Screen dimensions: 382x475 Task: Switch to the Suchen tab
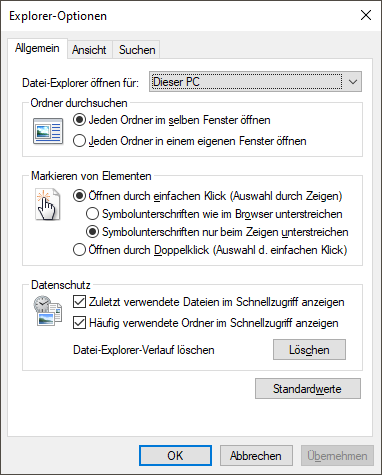pyautogui.click(x=137, y=50)
